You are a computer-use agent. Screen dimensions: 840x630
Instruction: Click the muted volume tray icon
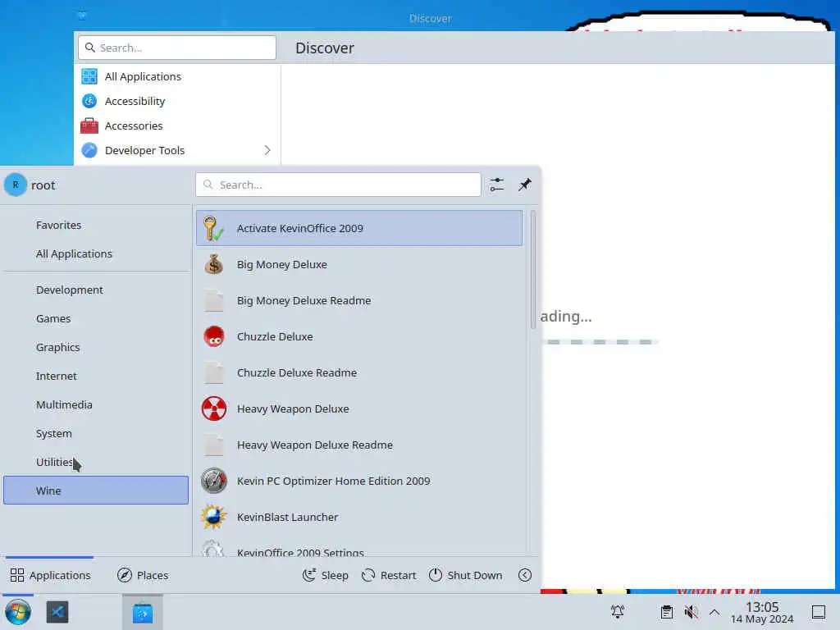[x=691, y=611]
